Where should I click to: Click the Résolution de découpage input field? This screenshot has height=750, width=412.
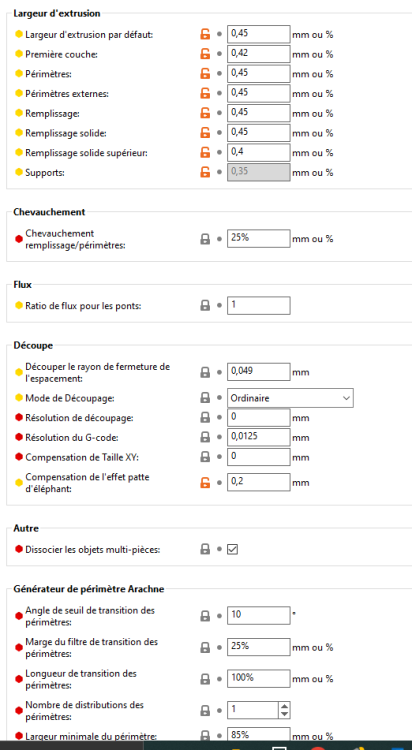(258, 418)
